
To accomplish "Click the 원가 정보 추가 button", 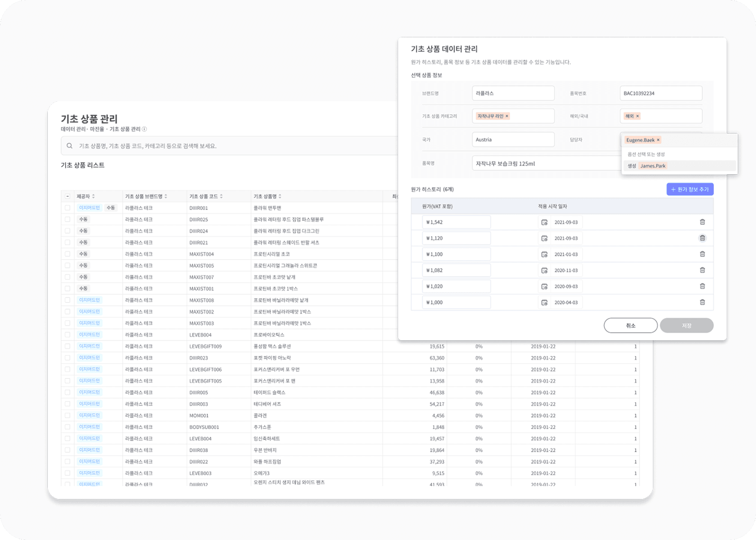I will (x=690, y=189).
